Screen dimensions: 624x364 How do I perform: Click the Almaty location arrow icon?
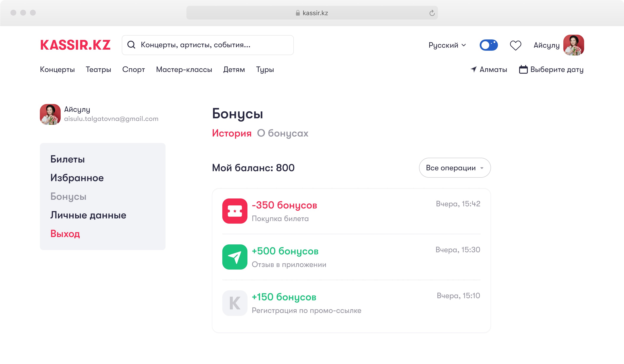473,69
